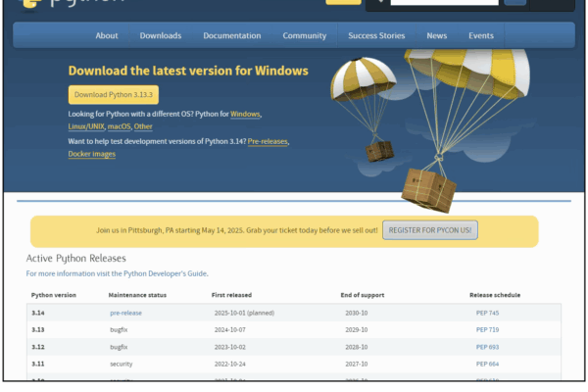
Task: Open the PEP 745 release schedule
Action: tap(487, 313)
